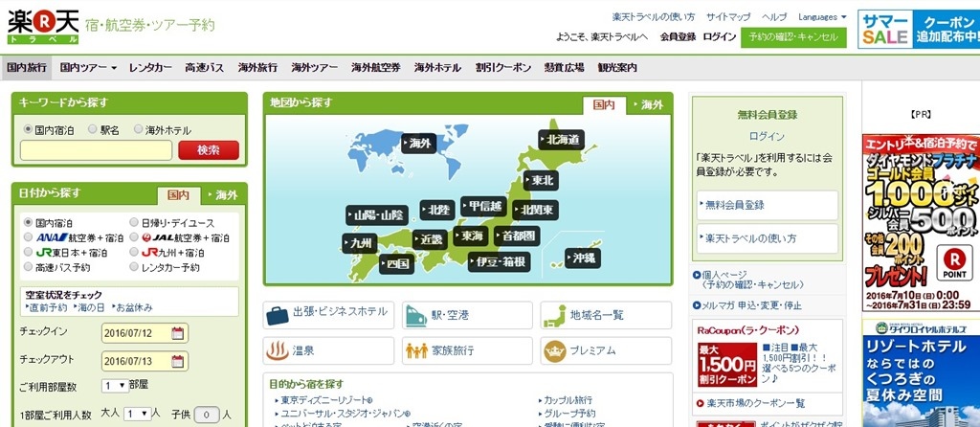Click the premium crown icon
This screenshot has height=427, width=980.
click(554, 350)
